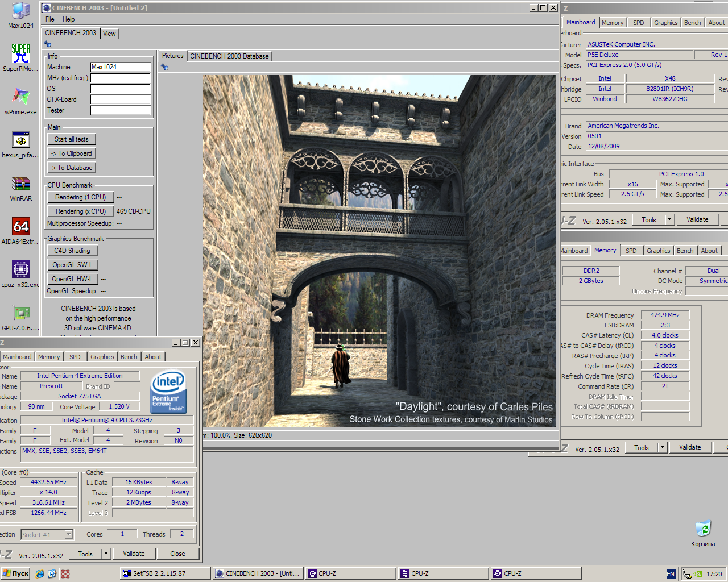Click Validate in CPU-Z mainboard window
This screenshot has width=728, height=582.
pyautogui.click(x=697, y=219)
